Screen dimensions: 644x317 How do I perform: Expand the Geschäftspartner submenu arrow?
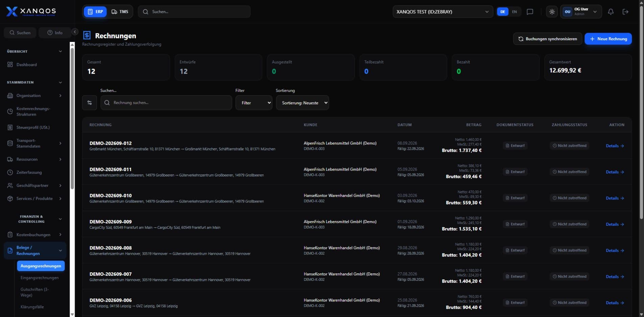coord(60,186)
